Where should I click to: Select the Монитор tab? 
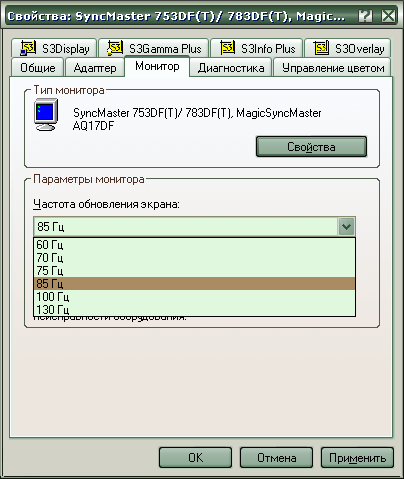(x=157, y=66)
